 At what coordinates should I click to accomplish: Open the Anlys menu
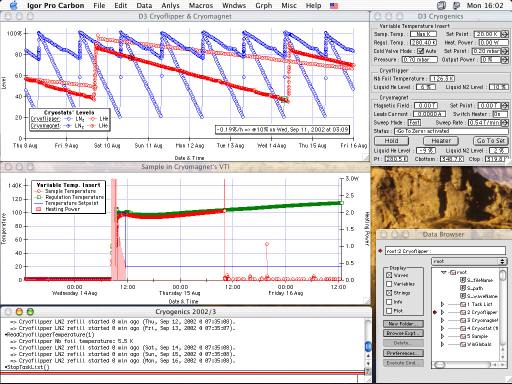[x=170, y=6]
